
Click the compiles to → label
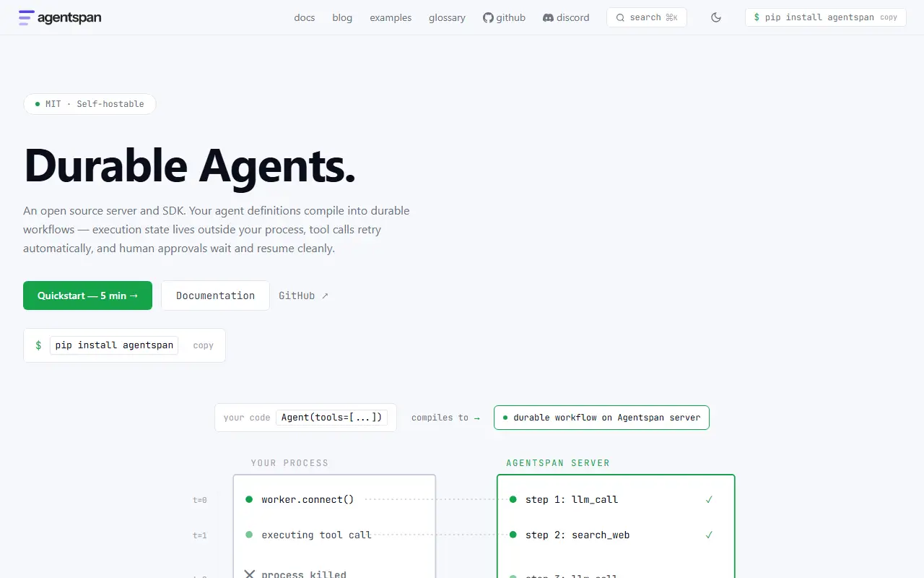point(445,418)
